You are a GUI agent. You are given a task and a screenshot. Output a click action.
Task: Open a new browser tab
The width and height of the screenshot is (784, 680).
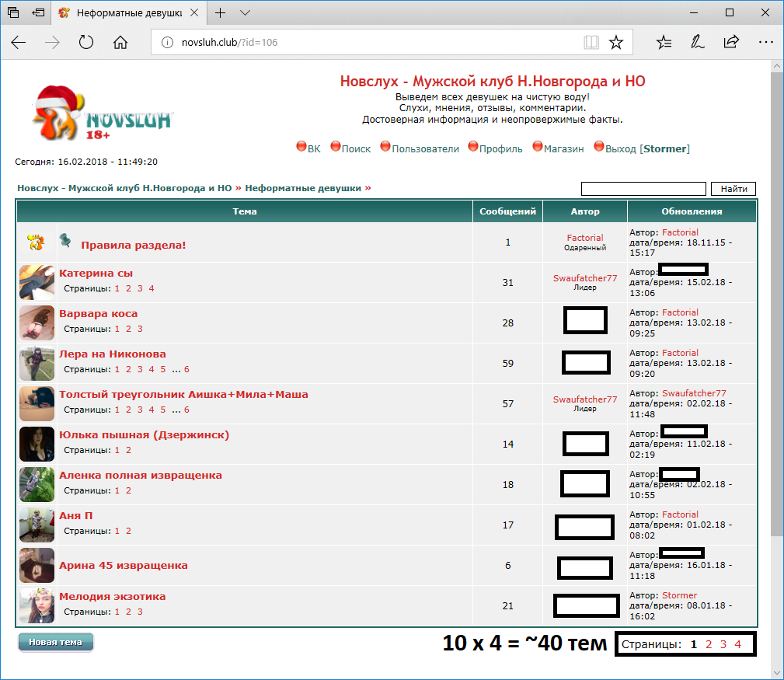coord(221,12)
